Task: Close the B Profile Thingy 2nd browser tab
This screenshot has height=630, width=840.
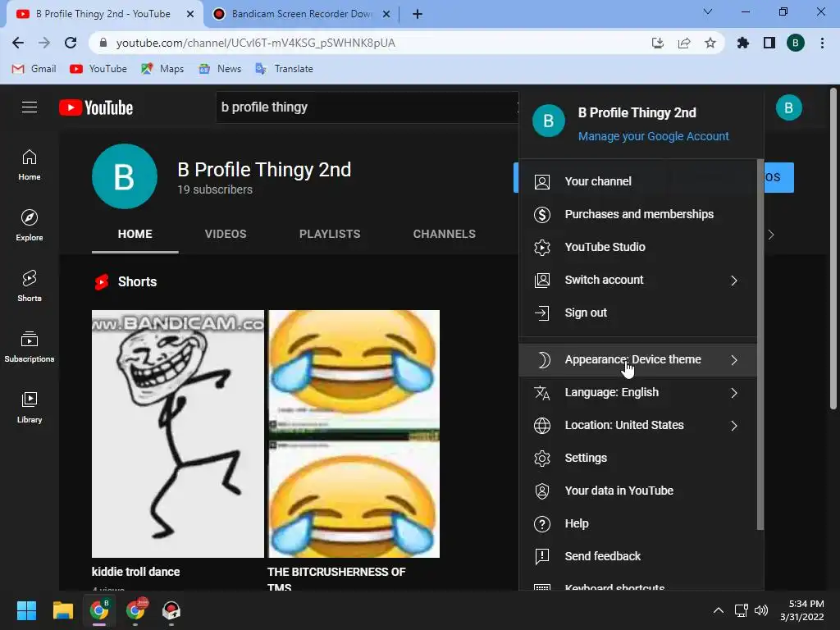Action: (190, 14)
